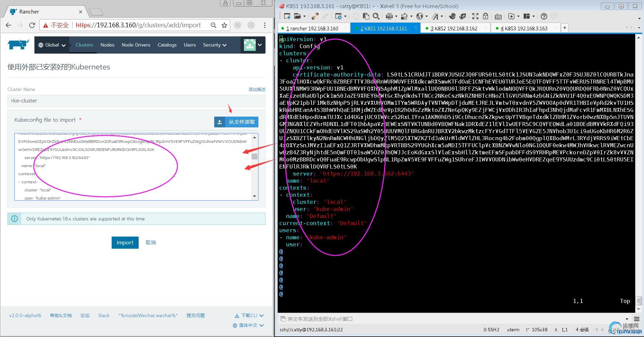This screenshot has height=337, width=644.
Task: Open the user avatar dropdown in Rancher
Action: 253,45
